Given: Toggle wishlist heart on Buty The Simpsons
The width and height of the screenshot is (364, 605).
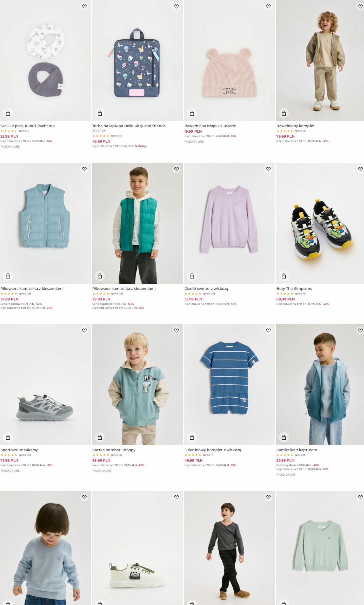Looking at the screenshot, I should click(360, 169).
